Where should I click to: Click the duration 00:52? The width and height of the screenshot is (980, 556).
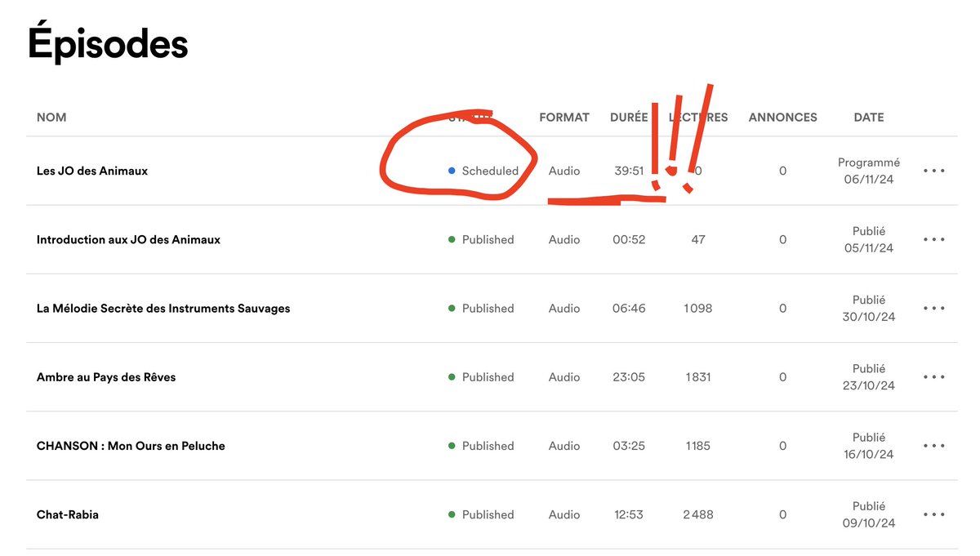tap(629, 240)
